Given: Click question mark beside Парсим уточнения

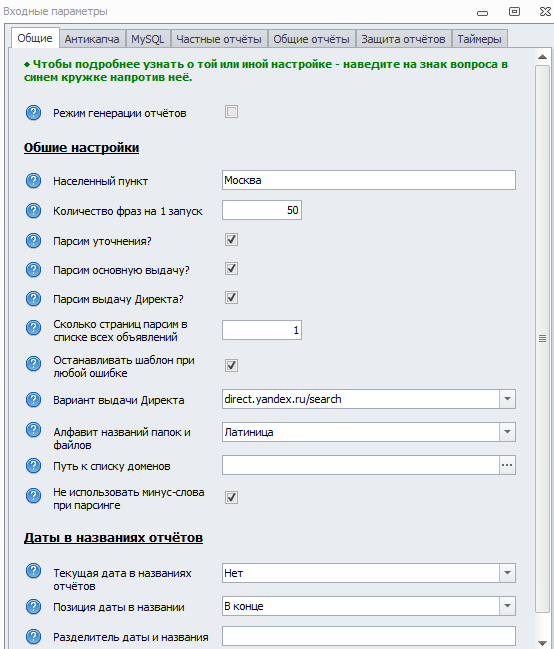Looking at the screenshot, I should coord(33,240).
